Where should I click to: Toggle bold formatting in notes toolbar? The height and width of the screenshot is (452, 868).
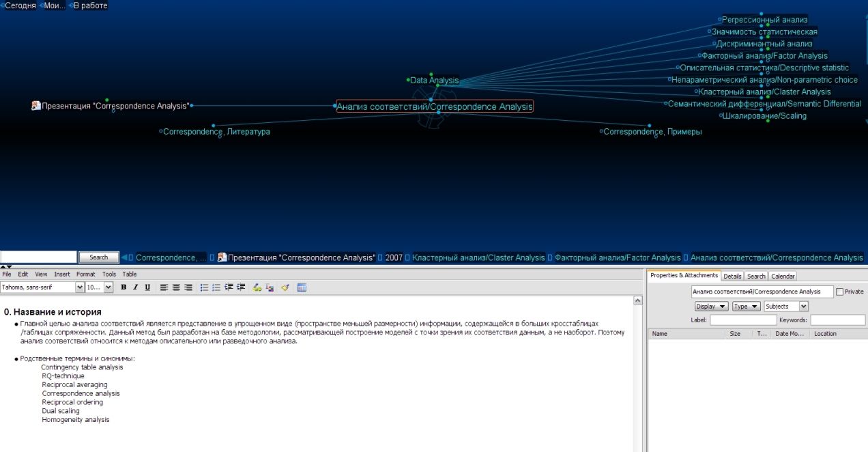coord(124,287)
